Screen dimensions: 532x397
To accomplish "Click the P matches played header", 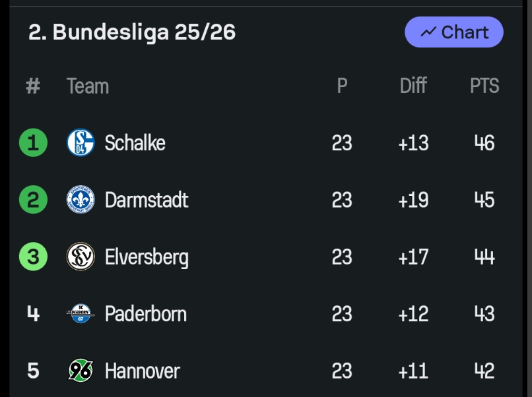I will 342,86.
